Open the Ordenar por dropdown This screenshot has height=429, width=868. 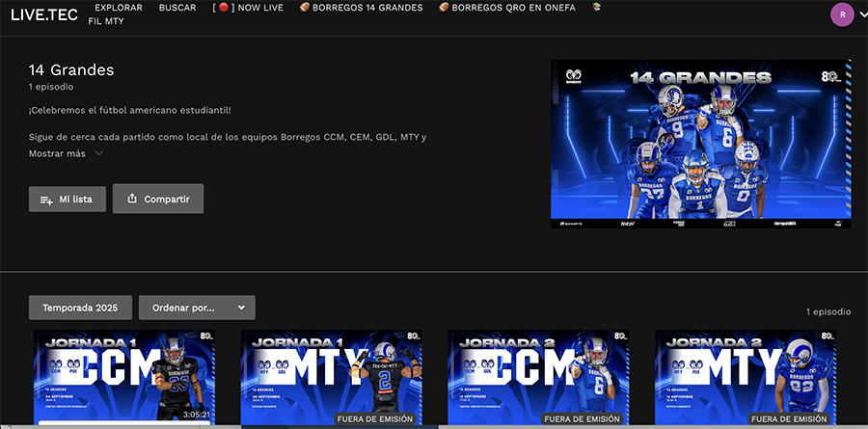[197, 308]
